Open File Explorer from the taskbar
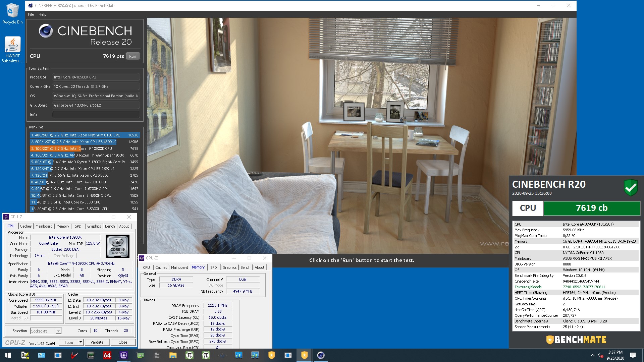 (x=173, y=355)
